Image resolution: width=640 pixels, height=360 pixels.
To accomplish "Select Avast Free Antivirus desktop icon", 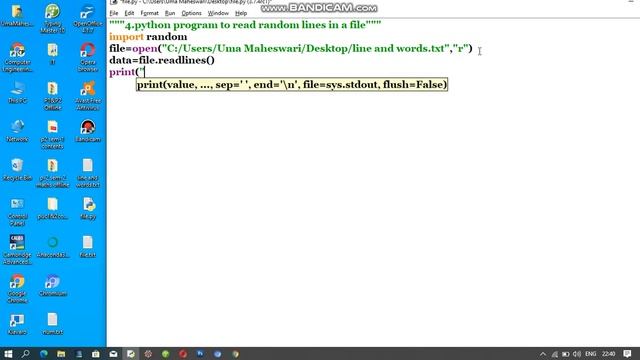I will (88, 96).
